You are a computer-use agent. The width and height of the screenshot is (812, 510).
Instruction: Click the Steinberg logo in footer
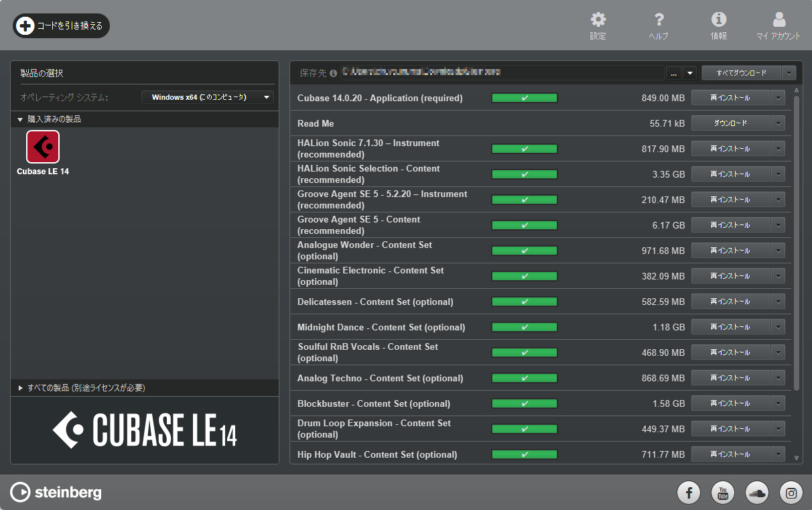(x=56, y=493)
